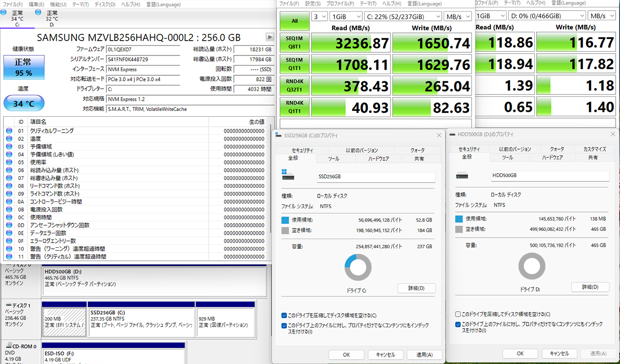Select the 929 MB recovery partition in Disk Management
This screenshot has width=620, height=364.
[225, 319]
